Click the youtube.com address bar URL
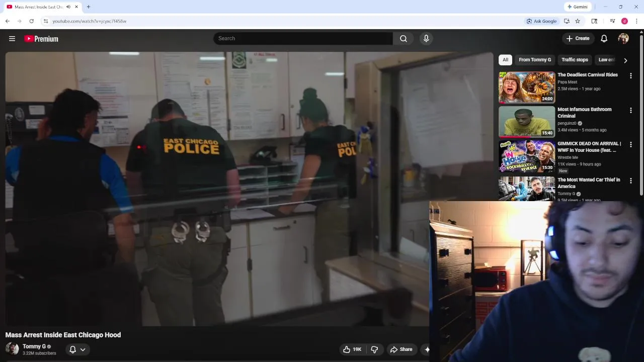Viewport: 644px width, 362px height. (89, 21)
